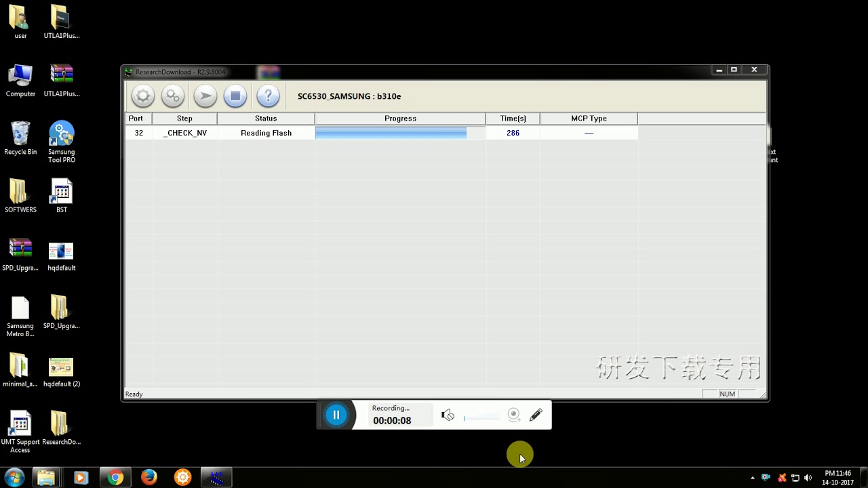Show hidden system tray icons arrow
The width and height of the screenshot is (868, 488).
click(753, 478)
